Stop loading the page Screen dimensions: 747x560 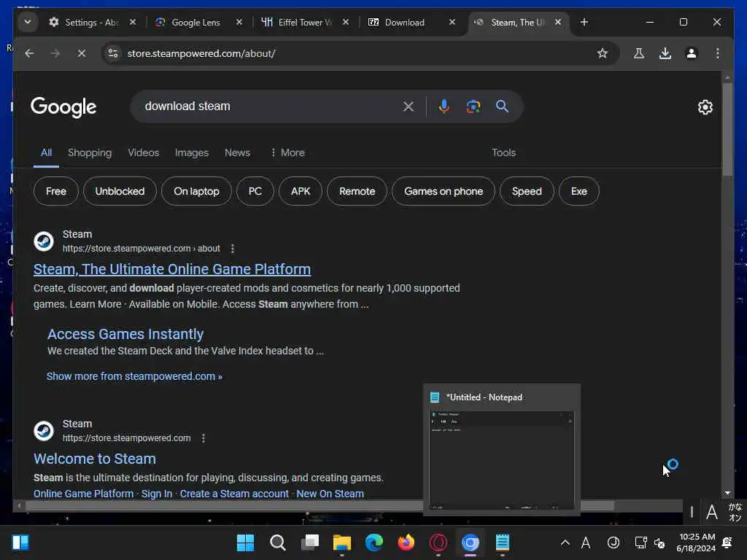point(82,53)
